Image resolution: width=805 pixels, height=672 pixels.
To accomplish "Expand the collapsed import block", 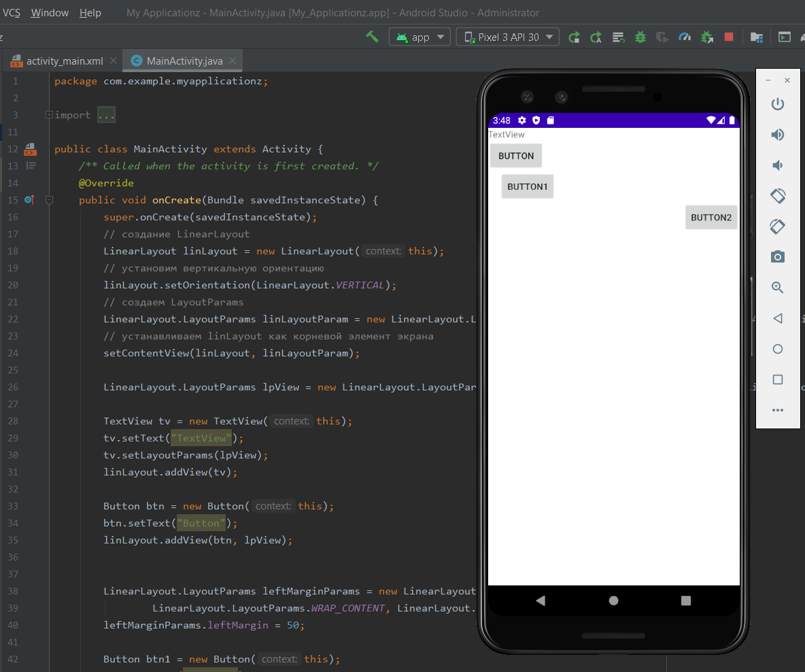I will [49, 115].
